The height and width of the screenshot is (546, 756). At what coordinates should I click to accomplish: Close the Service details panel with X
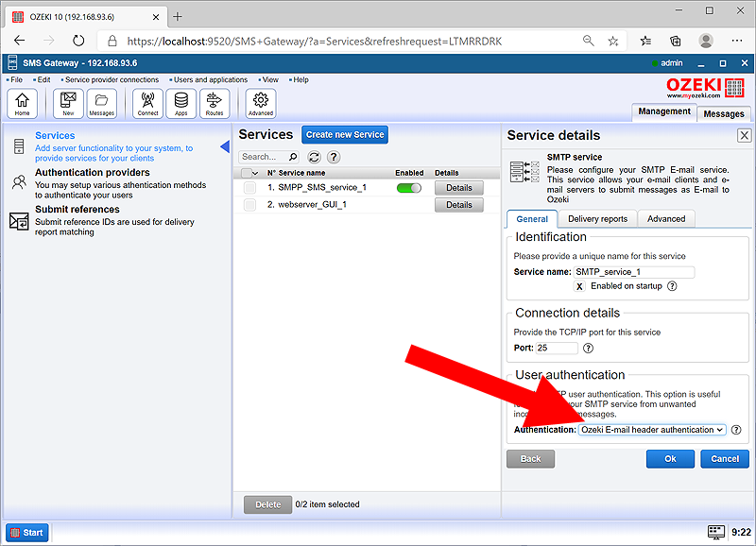[x=744, y=135]
